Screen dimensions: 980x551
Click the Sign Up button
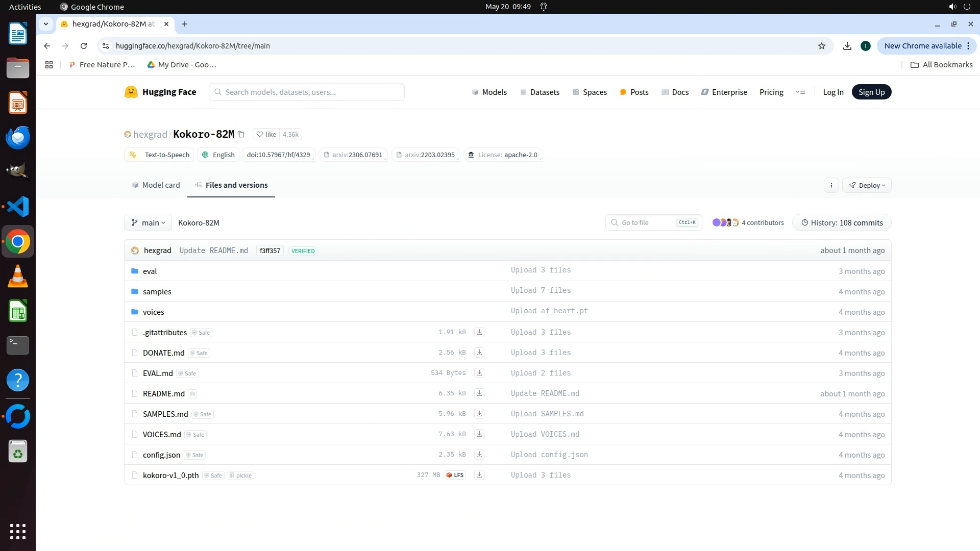[x=871, y=92]
